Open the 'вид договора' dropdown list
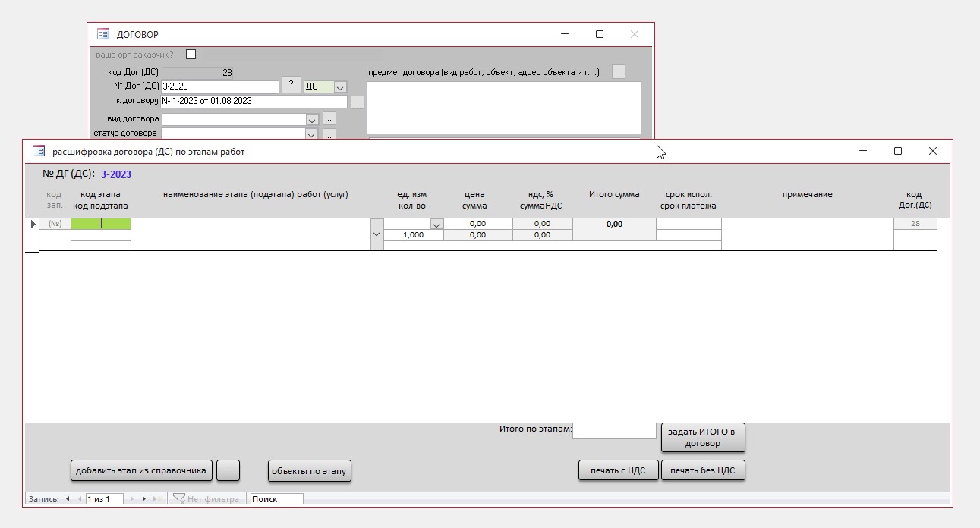 click(311, 120)
